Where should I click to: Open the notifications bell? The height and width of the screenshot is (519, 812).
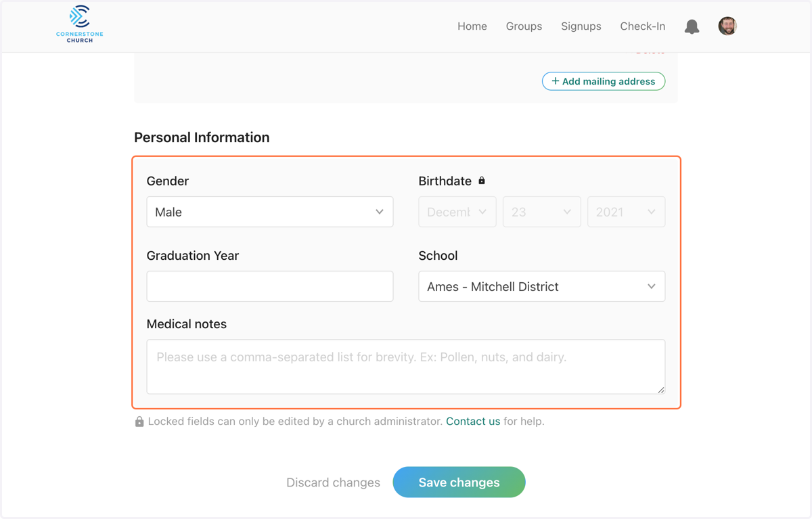coord(692,26)
